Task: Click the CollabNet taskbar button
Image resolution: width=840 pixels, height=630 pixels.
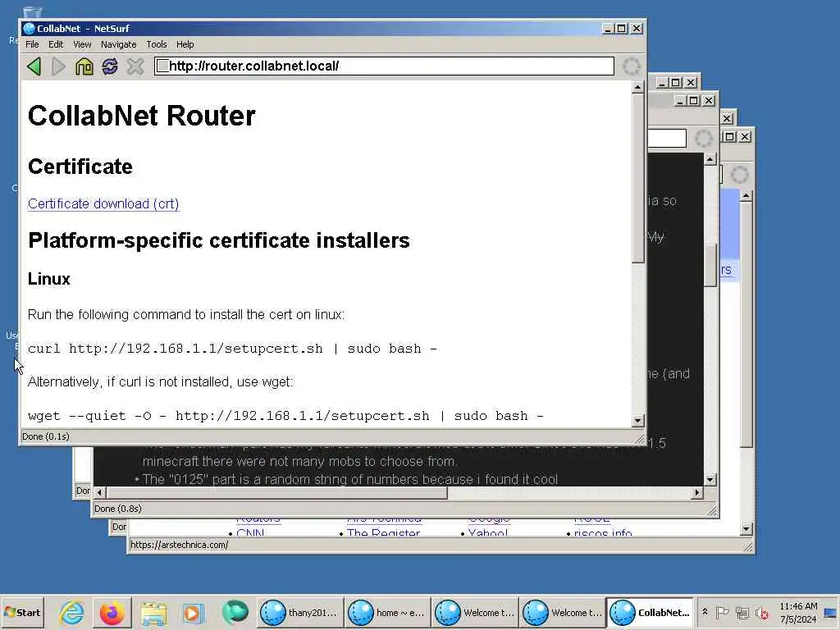Action: click(x=651, y=612)
